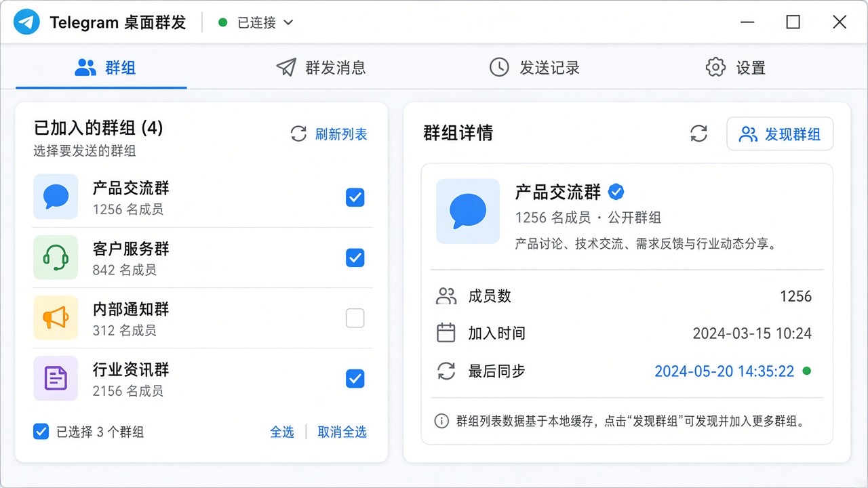Image resolution: width=868 pixels, height=488 pixels.
Task: Click the green sync status dot
Action: click(806, 371)
